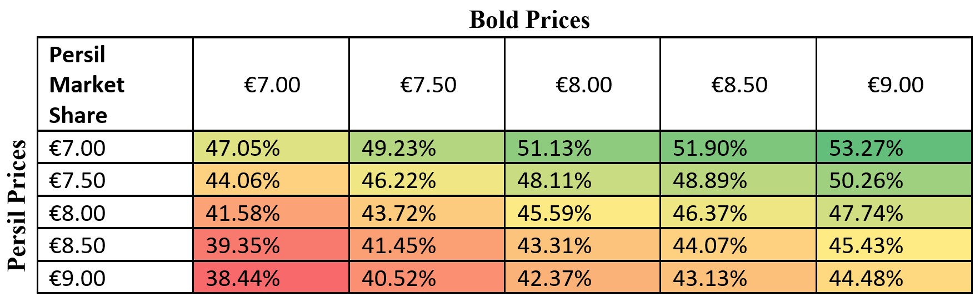Click the vertical Persil Prices label
The width and height of the screenshot is (980, 301).
pos(18,205)
